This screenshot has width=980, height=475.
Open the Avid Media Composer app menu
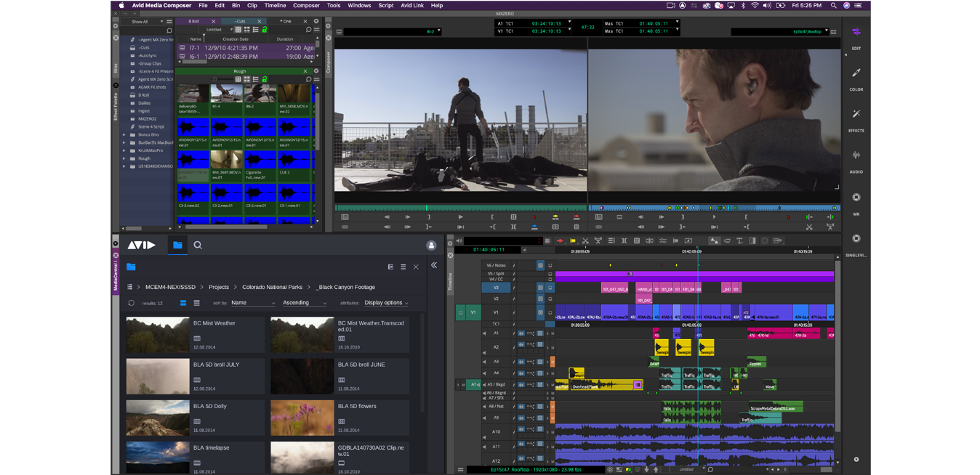pos(161,5)
